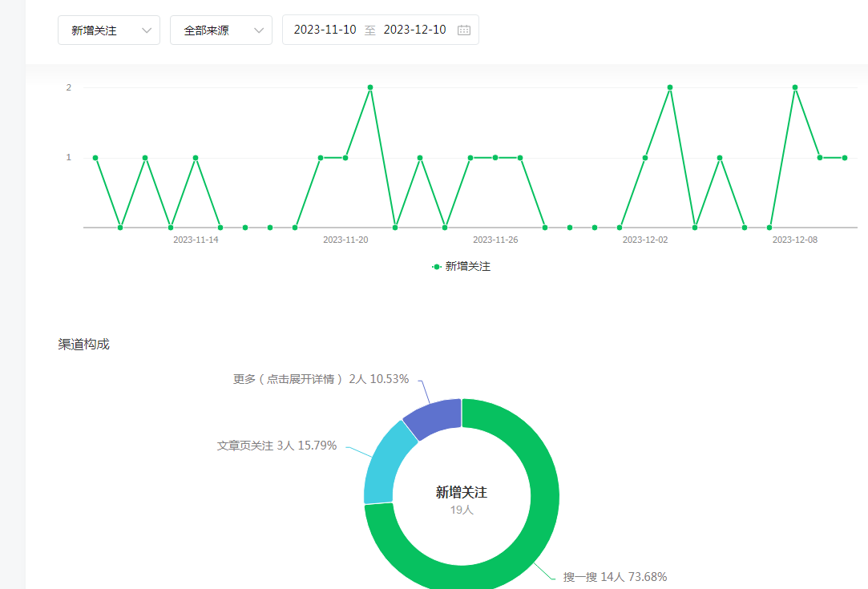The image size is (868, 589).
Task: Click the calendar icon in date range
Action: pos(464,30)
